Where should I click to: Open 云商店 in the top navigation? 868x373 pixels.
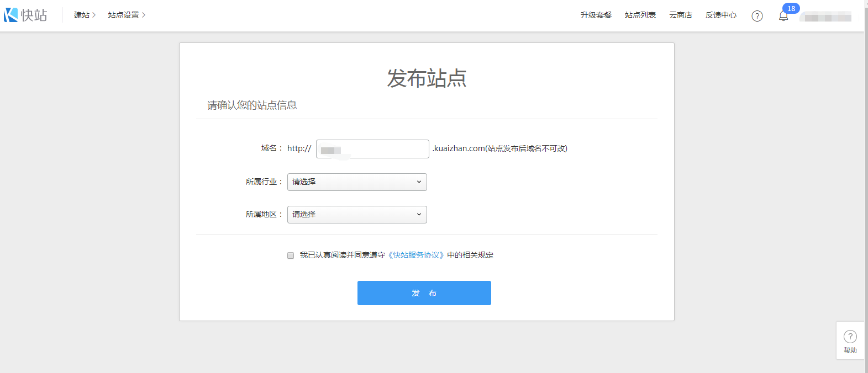pyautogui.click(x=680, y=15)
